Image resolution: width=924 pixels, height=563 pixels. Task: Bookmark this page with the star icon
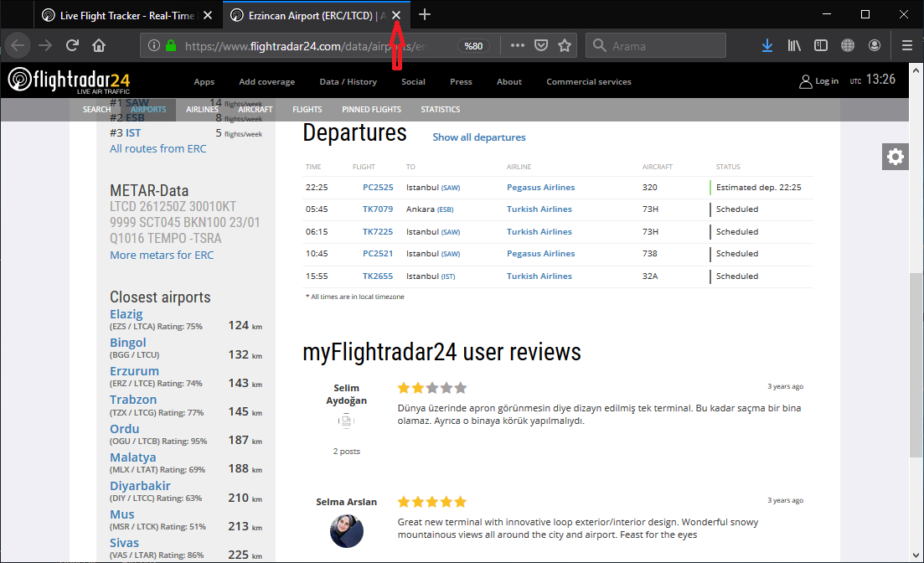(565, 45)
